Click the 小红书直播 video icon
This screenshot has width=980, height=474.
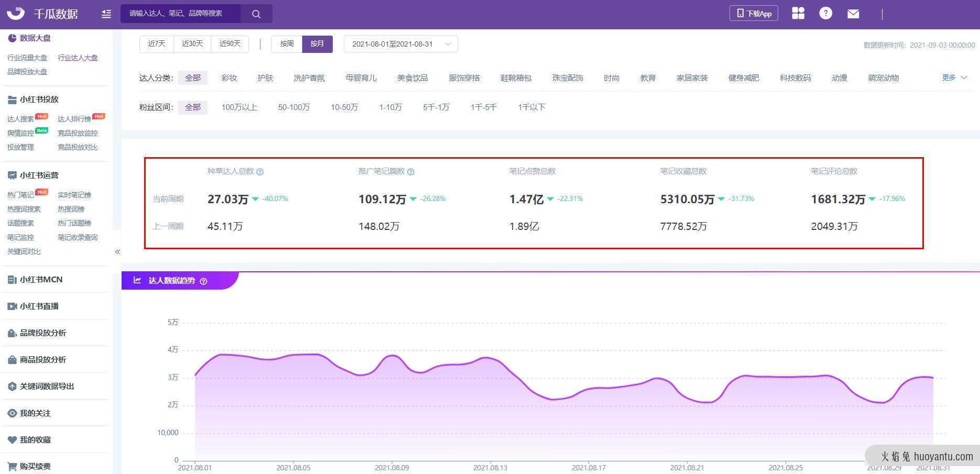[12, 306]
